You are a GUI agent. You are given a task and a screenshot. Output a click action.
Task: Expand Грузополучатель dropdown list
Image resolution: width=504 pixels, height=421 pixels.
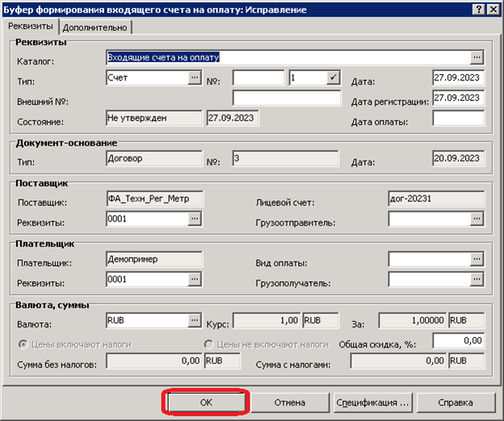pyautogui.click(x=477, y=279)
